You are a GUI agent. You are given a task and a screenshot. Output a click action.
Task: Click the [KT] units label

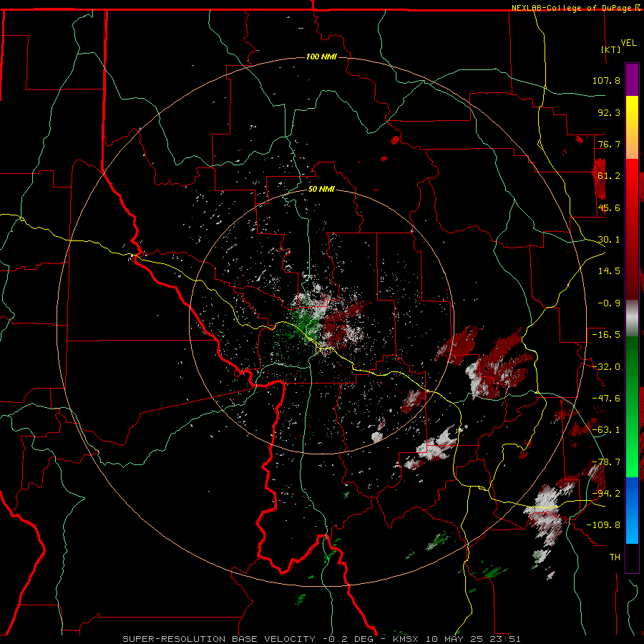click(611, 49)
